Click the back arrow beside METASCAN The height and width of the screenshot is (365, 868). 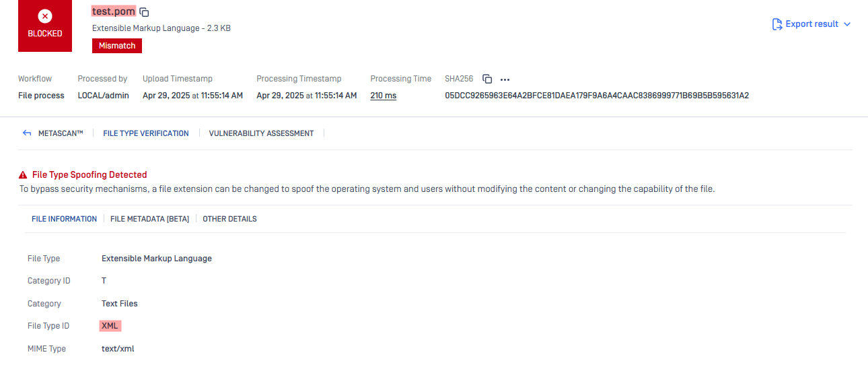pos(27,133)
